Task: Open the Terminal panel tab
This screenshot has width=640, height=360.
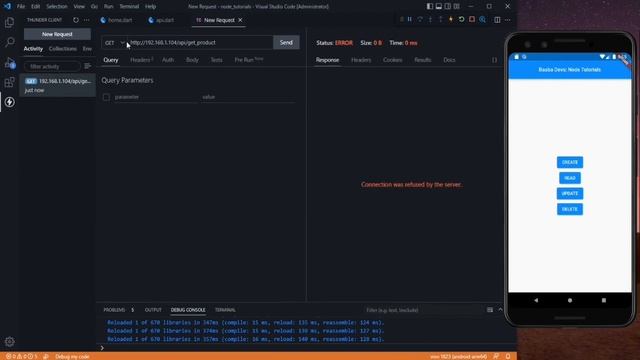Action: 225,310
